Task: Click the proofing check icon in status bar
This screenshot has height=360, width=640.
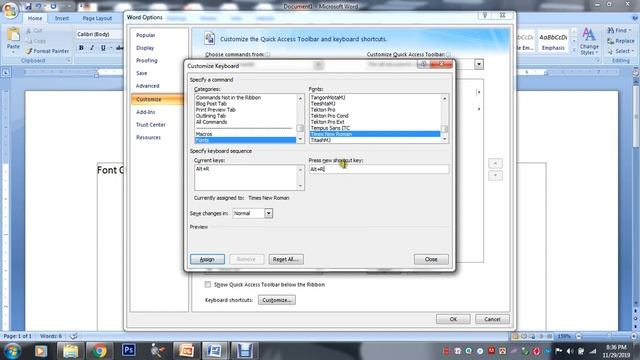Action: (x=74, y=336)
